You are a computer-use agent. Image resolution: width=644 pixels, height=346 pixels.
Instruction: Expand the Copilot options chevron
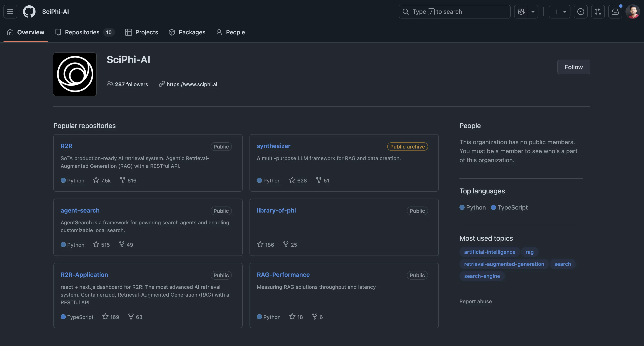coord(533,11)
